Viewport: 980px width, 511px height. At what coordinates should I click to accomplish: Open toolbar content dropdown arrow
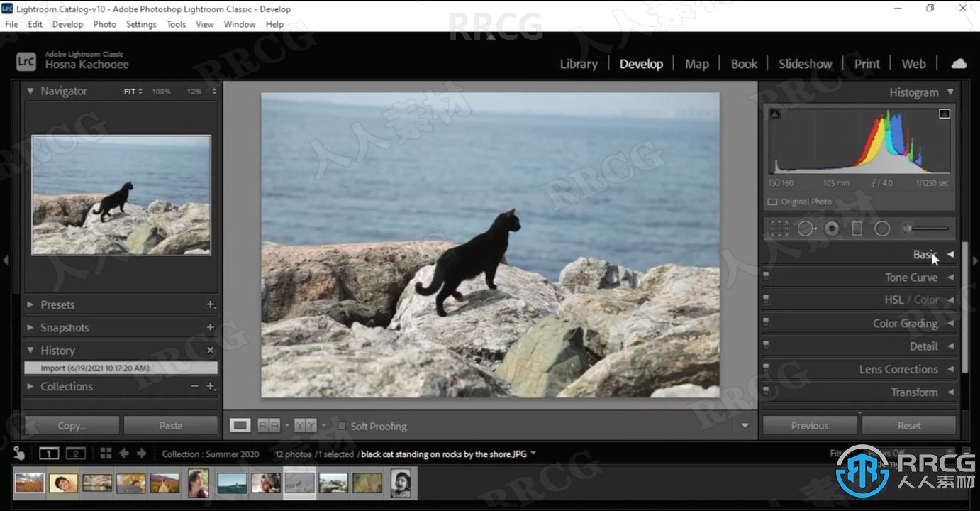click(745, 426)
